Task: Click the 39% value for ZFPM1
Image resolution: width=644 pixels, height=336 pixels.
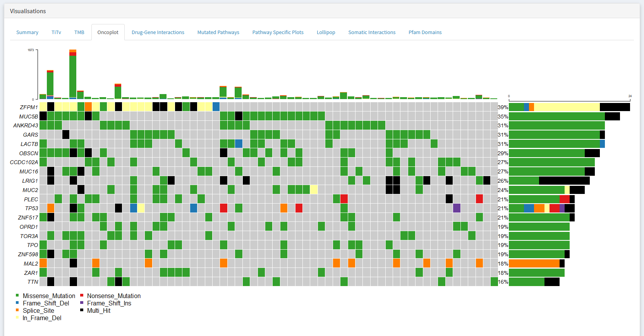Action: pyautogui.click(x=503, y=107)
